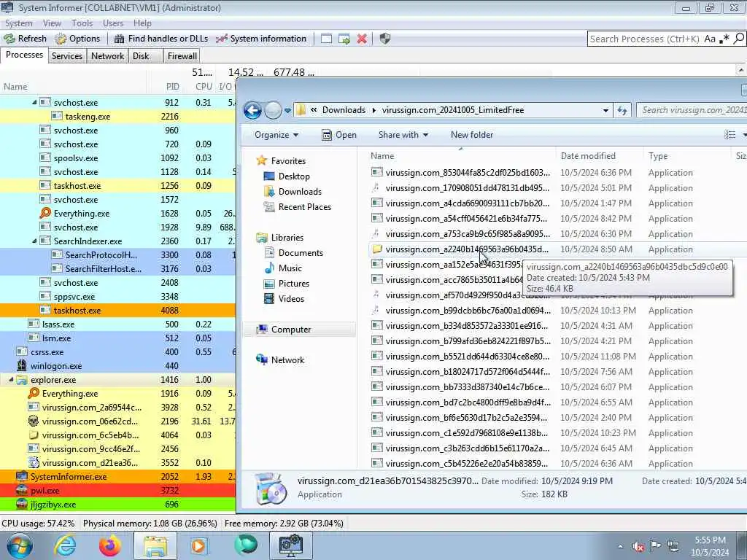Open the address bar history dropdown
The height and width of the screenshot is (560, 747).
click(x=605, y=111)
